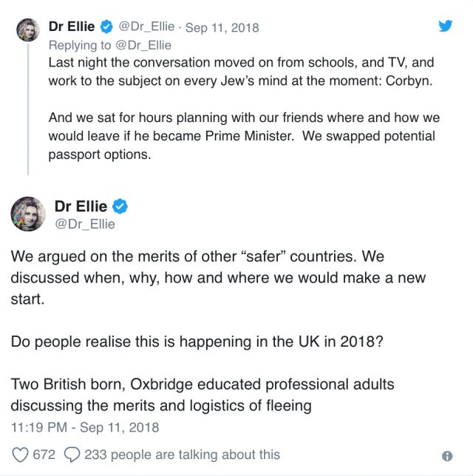The height and width of the screenshot is (476, 473).
Task: Click @Dr_Ellie handle beside the top name
Action: pos(146,27)
